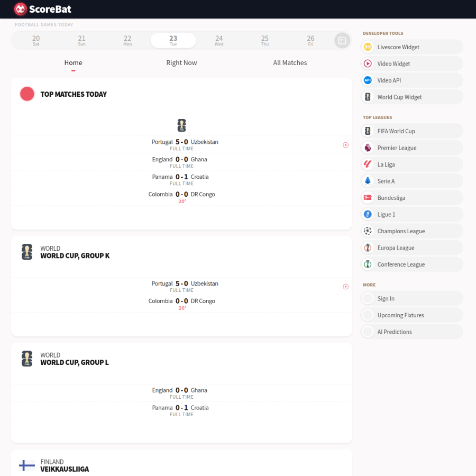Screen dimensions: 476x476
Task: Click the La Liga icon
Action: pyautogui.click(x=368, y=164)
